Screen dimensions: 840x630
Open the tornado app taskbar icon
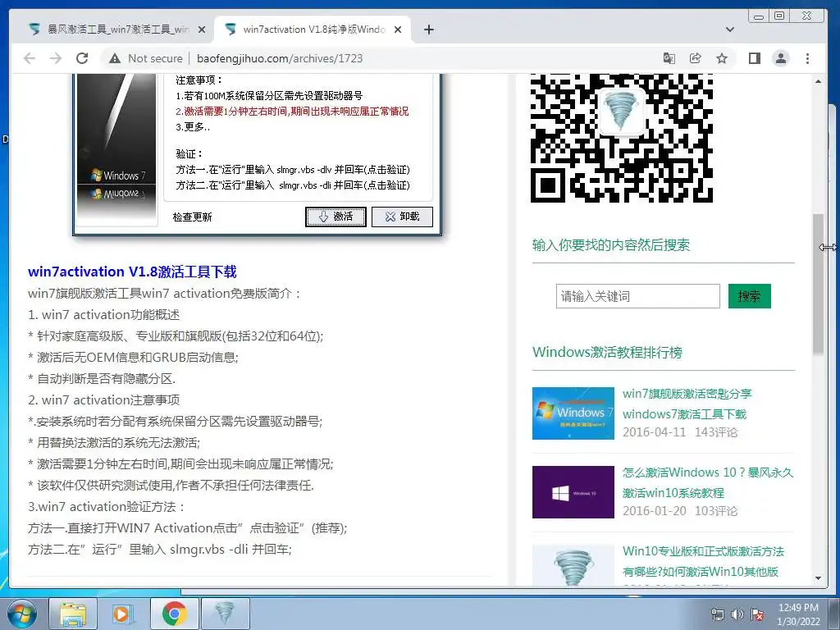click(225, 614)
